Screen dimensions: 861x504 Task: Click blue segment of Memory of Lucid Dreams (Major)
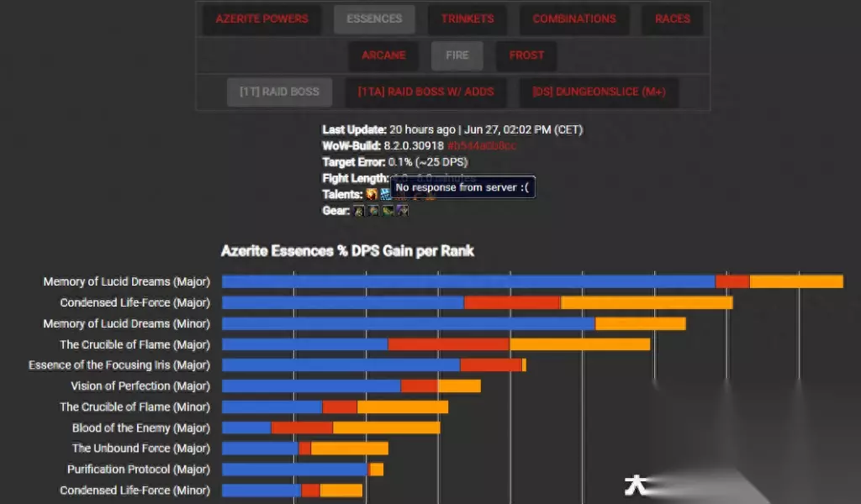(468, 281)
